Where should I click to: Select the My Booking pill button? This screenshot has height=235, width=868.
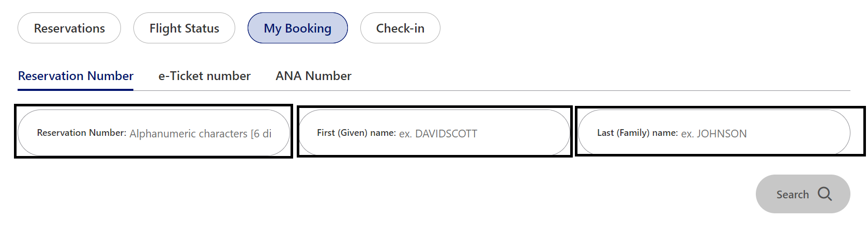point(298,28)
